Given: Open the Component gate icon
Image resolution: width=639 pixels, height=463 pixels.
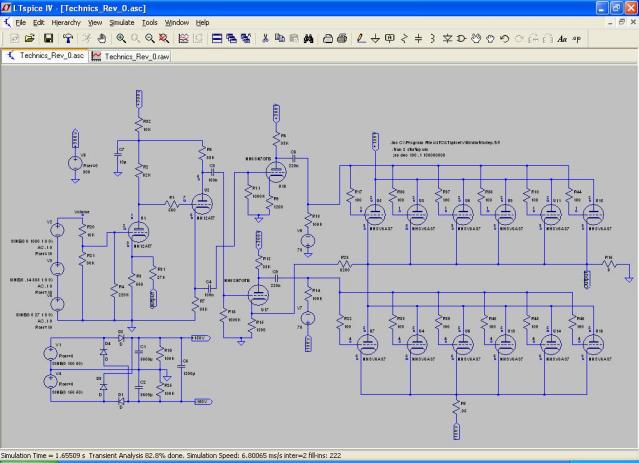Looking at the screenshot, I should coord(461,39).
